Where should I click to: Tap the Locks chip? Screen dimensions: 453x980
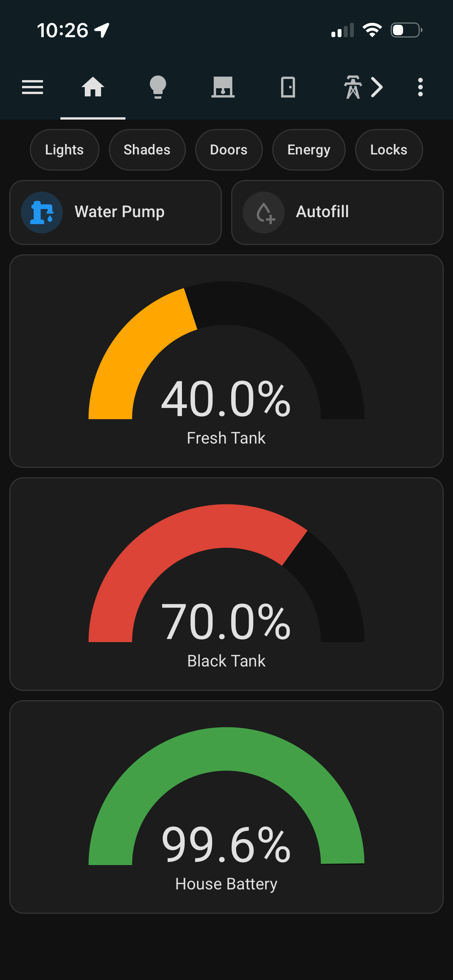[x=389, y=150]
